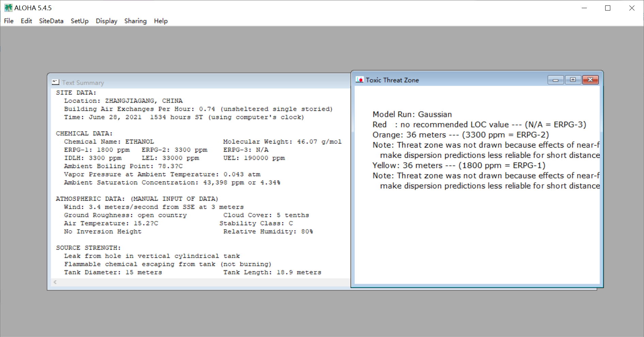Click the 'Model Run: Gaussian' line

tap(412, 114)
